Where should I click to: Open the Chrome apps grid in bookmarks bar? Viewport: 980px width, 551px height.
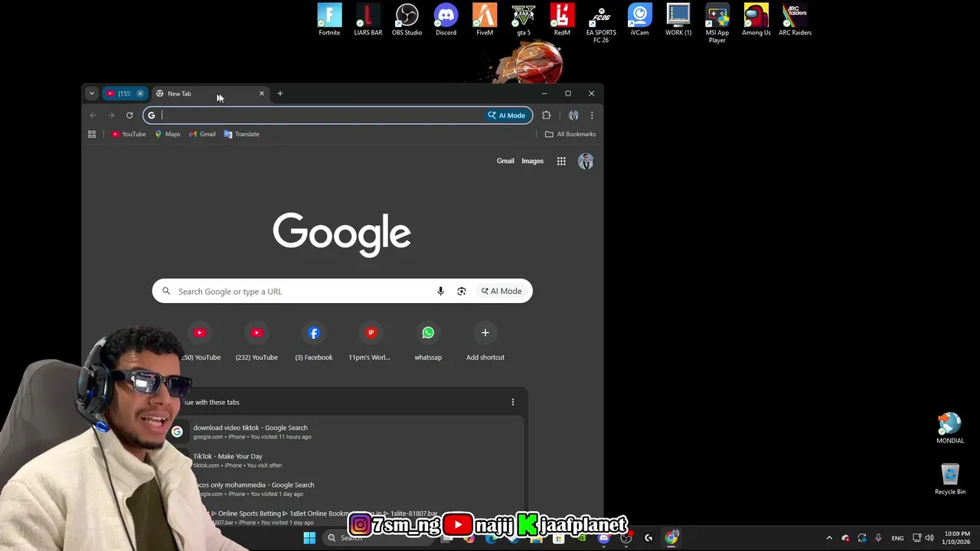point(92,134)
